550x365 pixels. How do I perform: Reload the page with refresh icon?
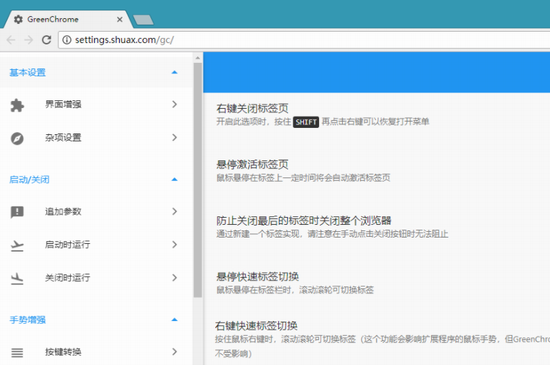pos(46,40)
